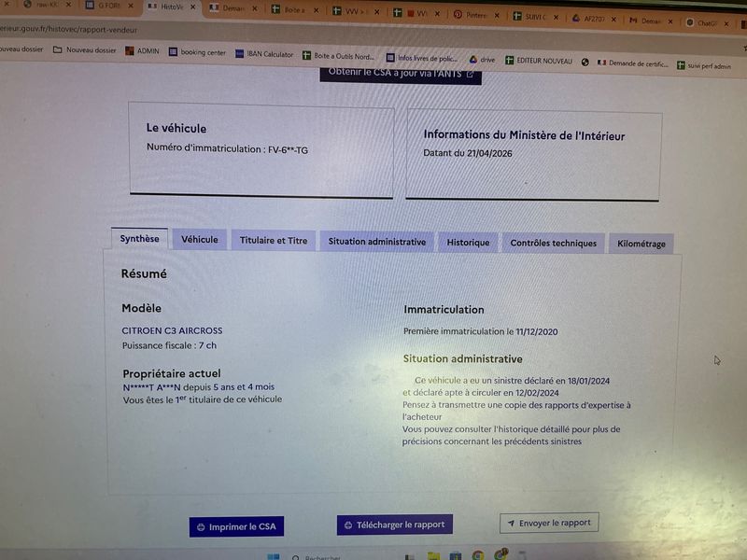Viewport: 747px width, 560px height.
Task: Open the EDITEUR NOUVEAU bookmark
Action: (x=539, y=61)
